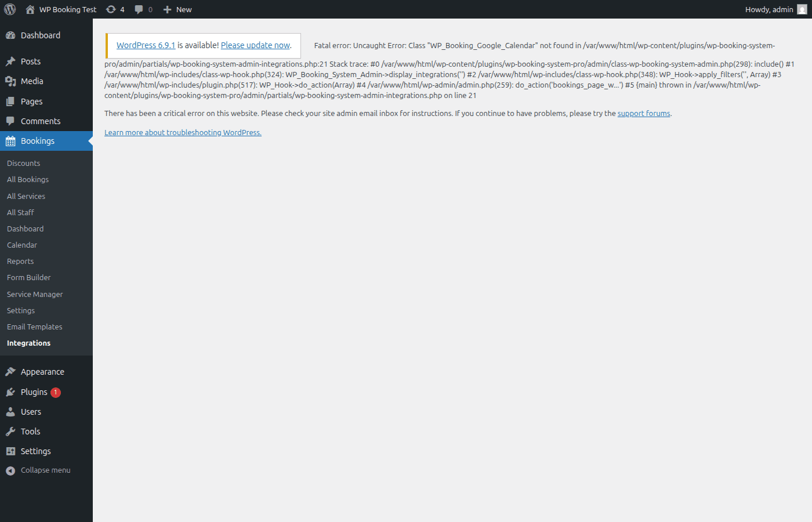Open comments via the speech bubble icon
Screen dimensions: 812x522
138,9
